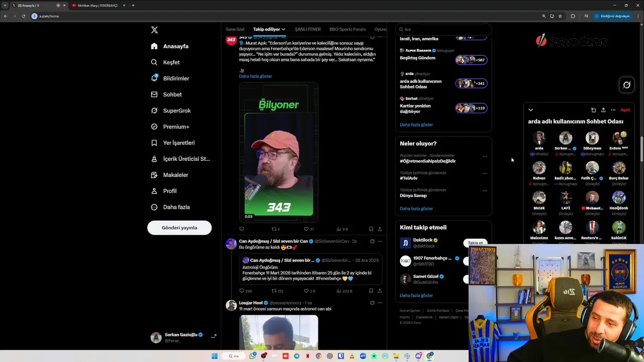This screenshot has height=362, width=644.
Task: Open more options on Losgar Hool post
Action: [x=380, y=303]
